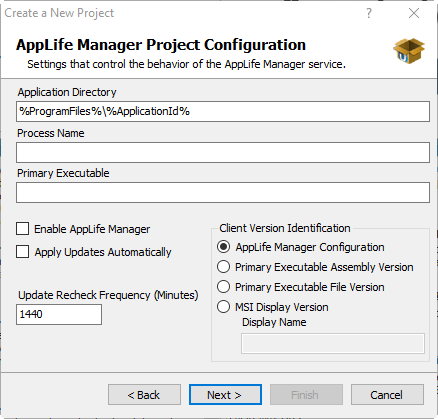The height and width of the screenshot is (419, 438).
Task: Focus the Process Name text box
Action: 223,153
